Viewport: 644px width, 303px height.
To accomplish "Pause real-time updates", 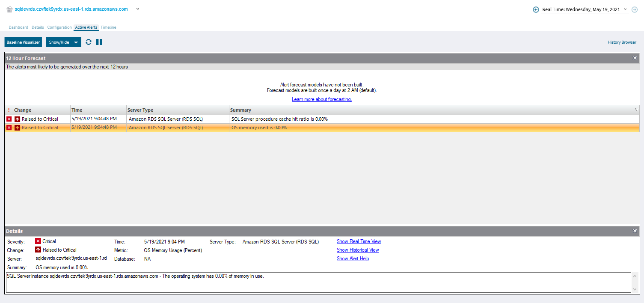I will 99,42.
